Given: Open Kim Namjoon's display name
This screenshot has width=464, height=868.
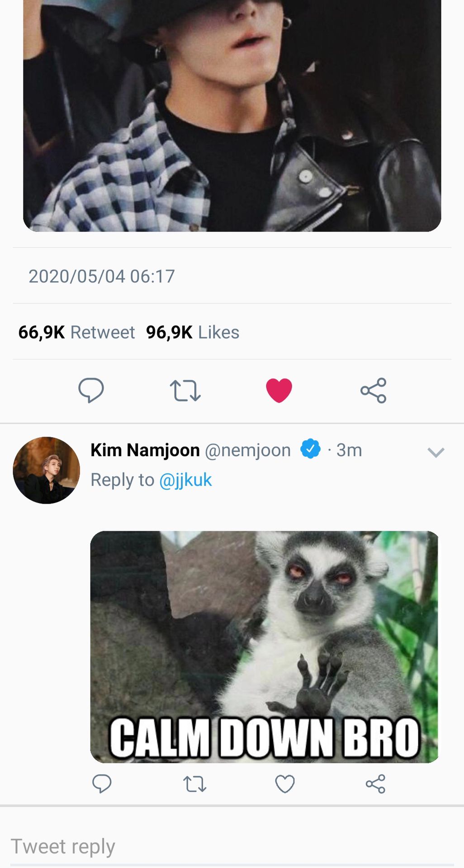Looking at the screenshot, I should (145, 450).
